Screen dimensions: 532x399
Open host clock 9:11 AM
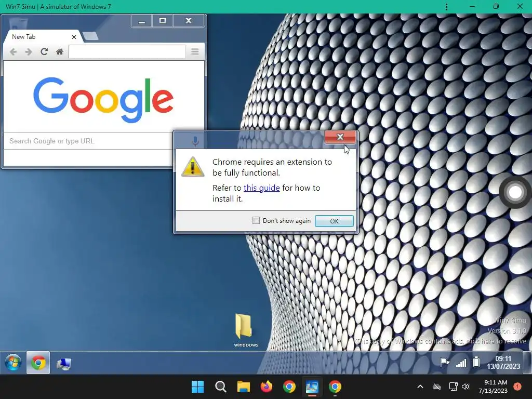(493, 387)
